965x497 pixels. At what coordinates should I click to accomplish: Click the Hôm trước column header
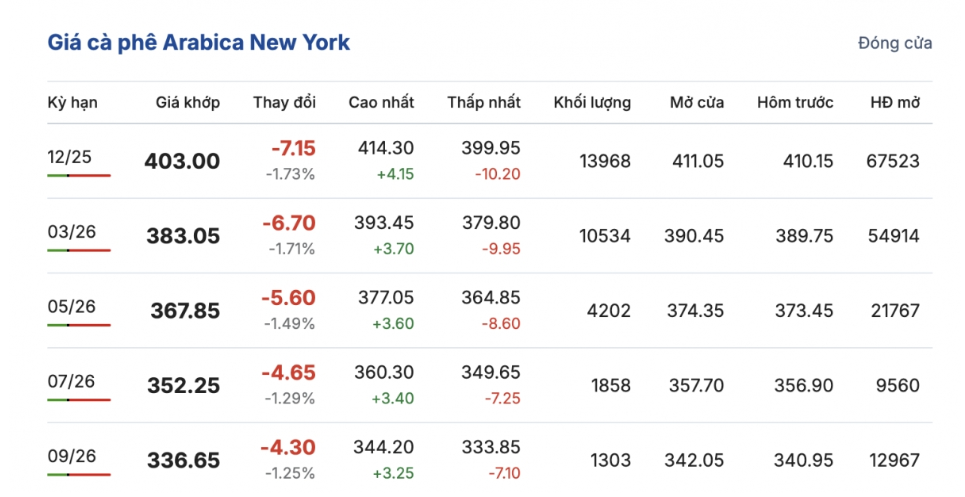pos(795,102)
